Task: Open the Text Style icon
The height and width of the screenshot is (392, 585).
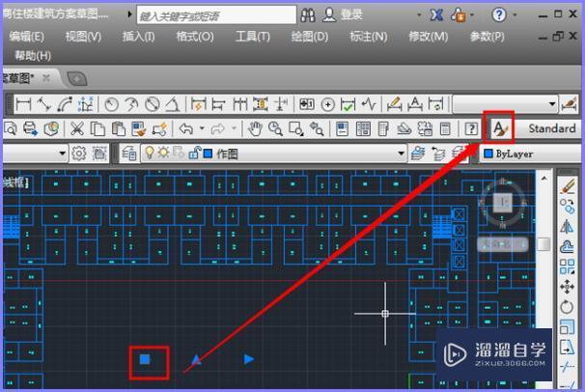Action: (499, 128)
